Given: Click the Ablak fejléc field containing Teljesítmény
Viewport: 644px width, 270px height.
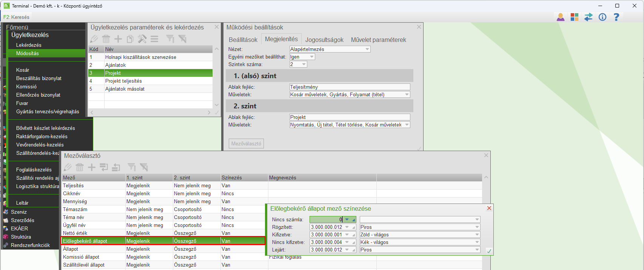Looking at the screenshot, I should [349, 87].
